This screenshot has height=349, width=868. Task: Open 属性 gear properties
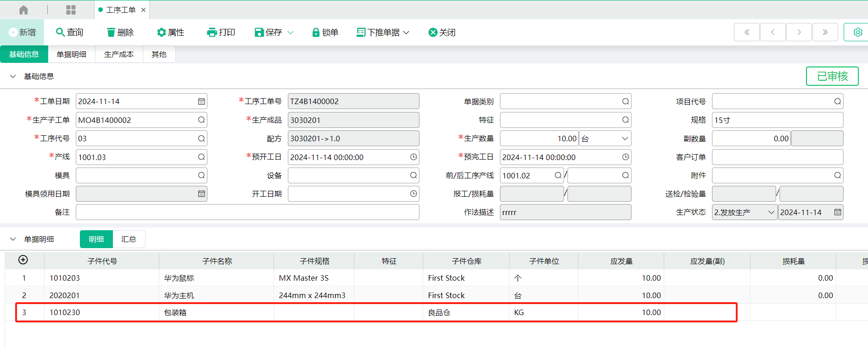170,32
